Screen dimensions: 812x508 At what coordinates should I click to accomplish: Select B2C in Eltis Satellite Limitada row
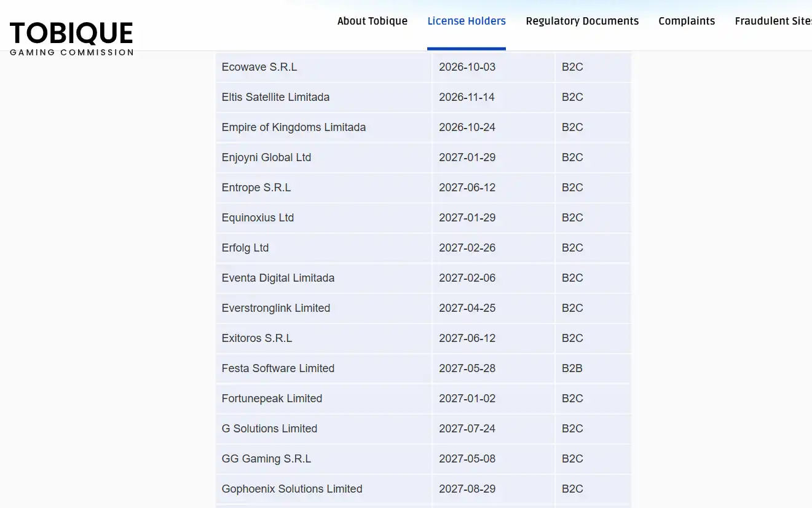click(572, 97)
